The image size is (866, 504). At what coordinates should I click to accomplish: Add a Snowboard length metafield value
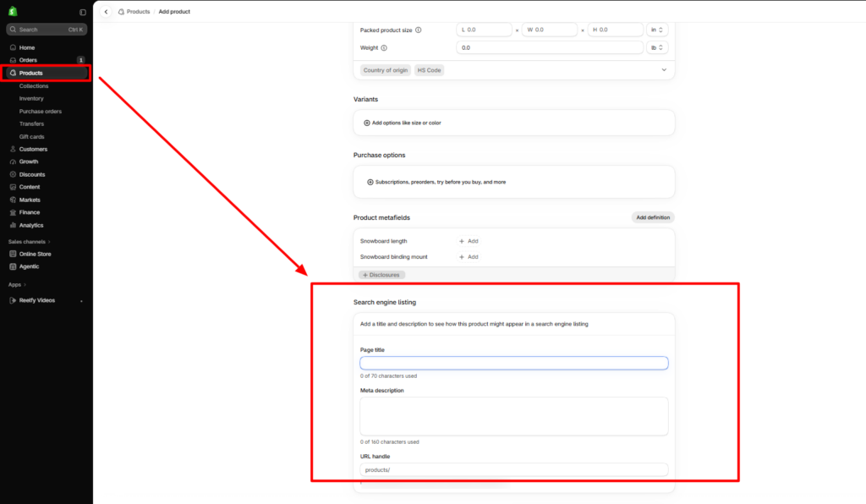pos(469,241)
